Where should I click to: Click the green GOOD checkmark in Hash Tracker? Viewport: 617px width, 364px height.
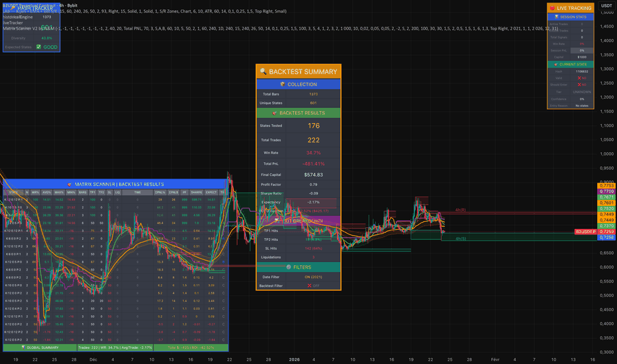coord(39,48)
